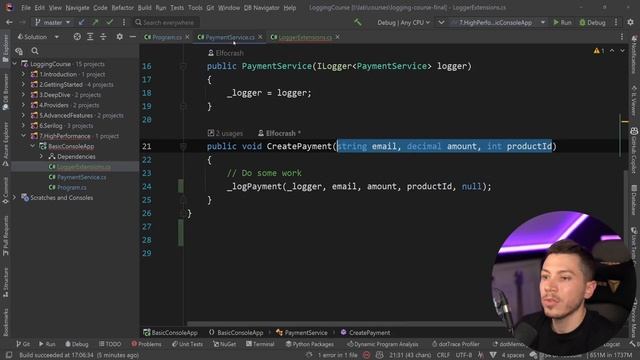Open the run configuration dropdown 7.HighPerfo...
Screen dimensions: 640x360
pos(498,22)
